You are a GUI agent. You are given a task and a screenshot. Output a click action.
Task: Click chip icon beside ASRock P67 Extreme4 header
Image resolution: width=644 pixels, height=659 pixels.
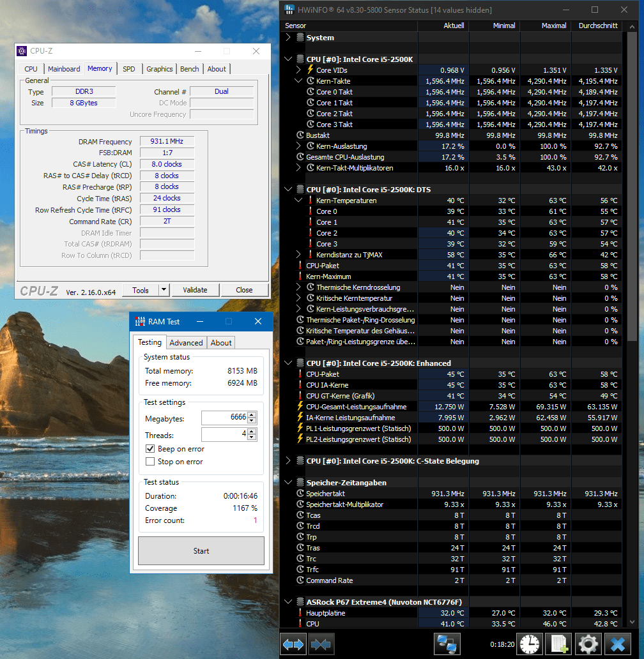click(300, 602)
